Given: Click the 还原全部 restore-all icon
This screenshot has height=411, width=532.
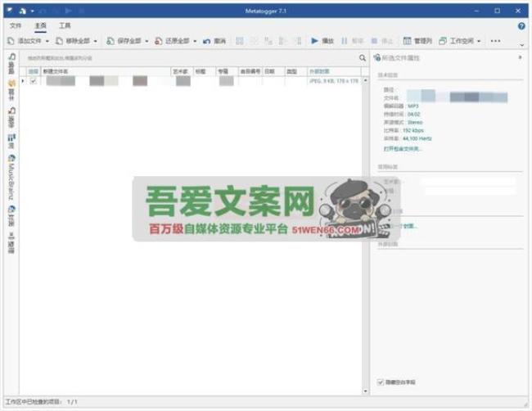Looking at the screenshot, I should click(x=159, y=41).
